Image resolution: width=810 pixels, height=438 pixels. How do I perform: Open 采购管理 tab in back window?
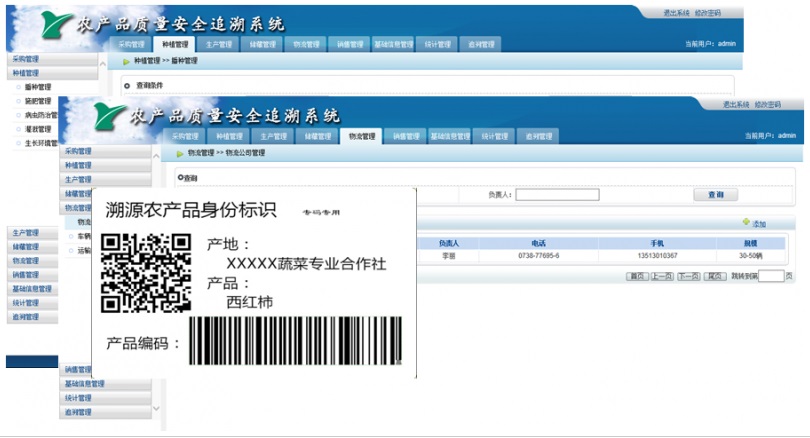point(131,44)
